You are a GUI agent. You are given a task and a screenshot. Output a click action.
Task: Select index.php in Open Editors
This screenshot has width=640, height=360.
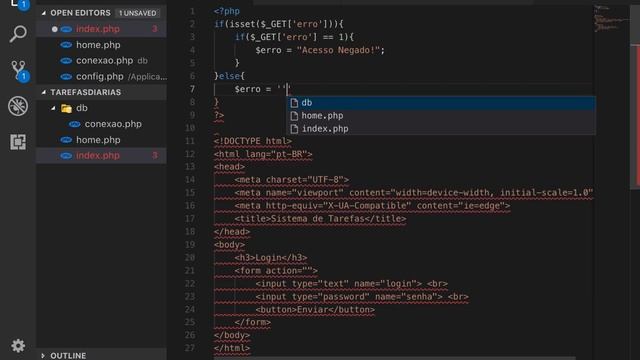101,29
